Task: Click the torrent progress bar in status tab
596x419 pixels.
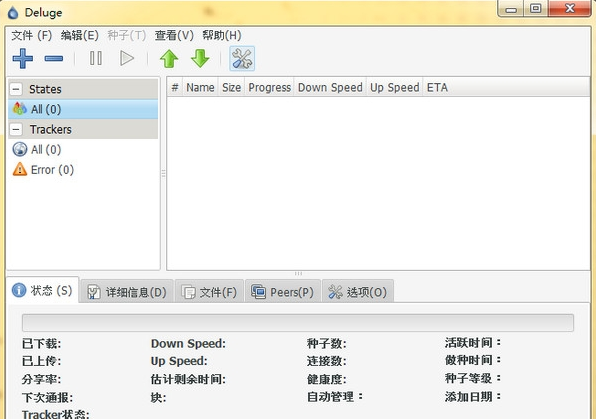Action: [298, 323]
